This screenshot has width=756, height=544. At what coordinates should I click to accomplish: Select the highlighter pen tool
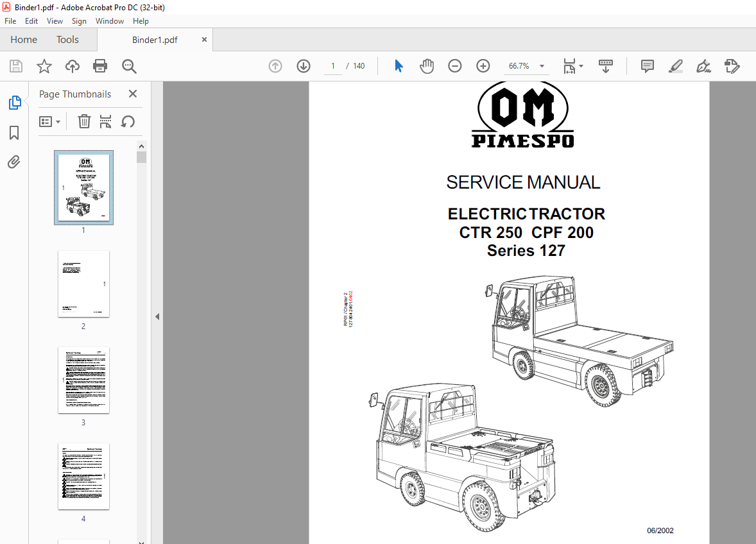tap(676, 66)
